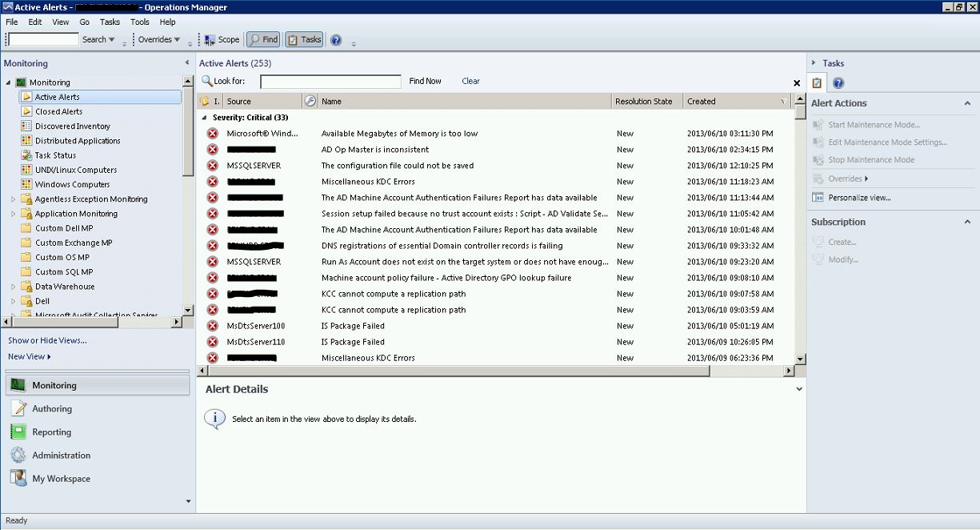980x530 pixels.
Task: Collapse the Monitoring tree root node
Action: pyautogui.click(x=9, y=82)
